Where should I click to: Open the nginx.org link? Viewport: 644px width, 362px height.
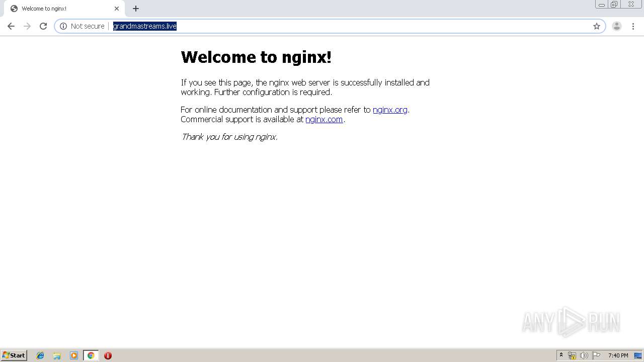pyautogui.click(x=390, y=110)
